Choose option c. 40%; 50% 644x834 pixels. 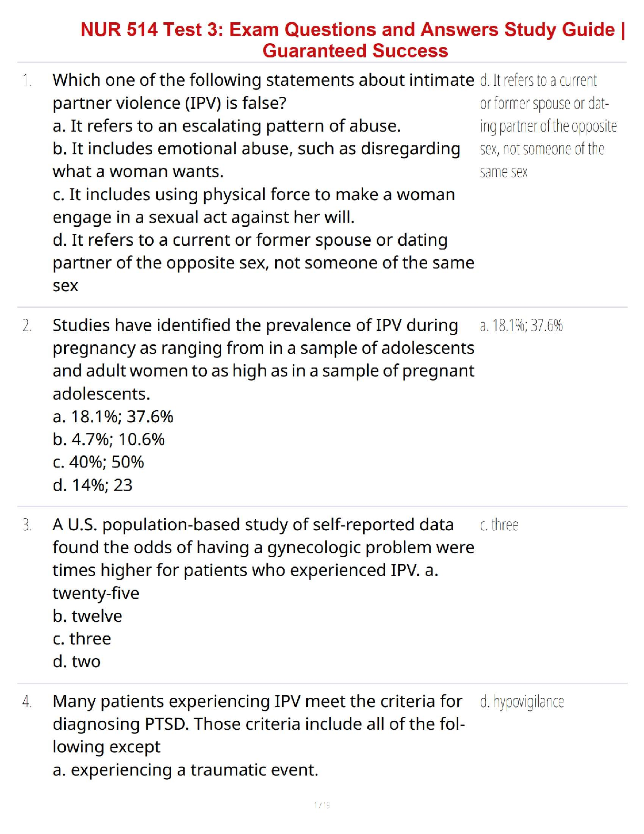(x=98, y=462)
